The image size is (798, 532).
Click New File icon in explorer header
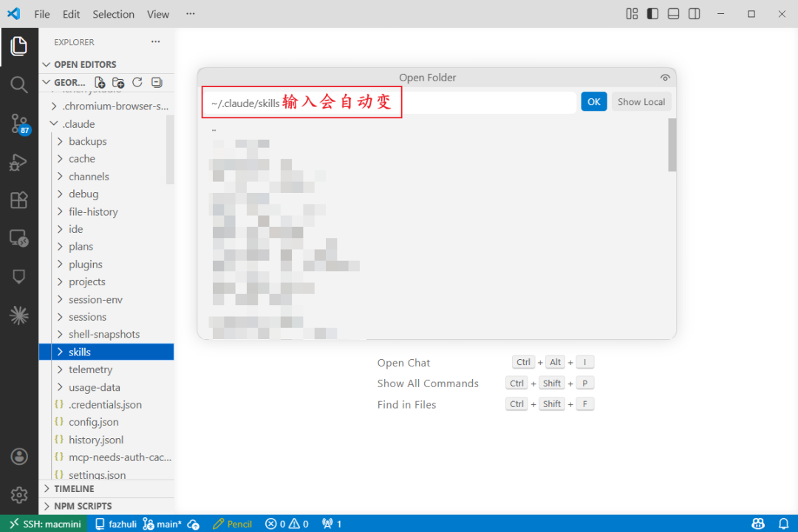click(x=100, y=83)
